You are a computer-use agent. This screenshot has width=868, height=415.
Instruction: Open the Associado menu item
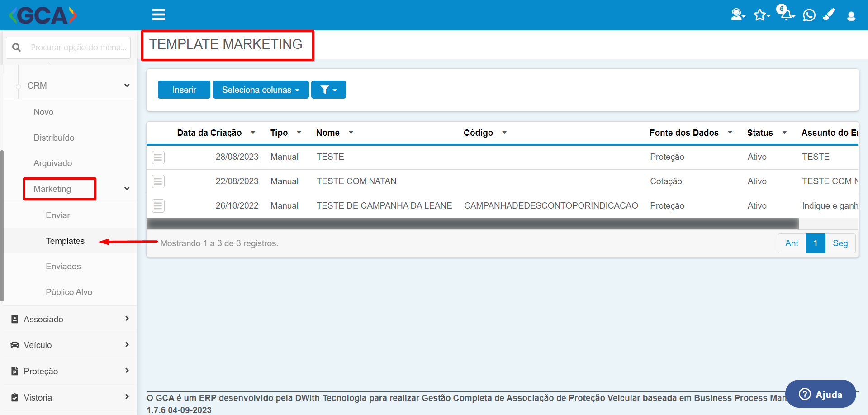[43, 319]
